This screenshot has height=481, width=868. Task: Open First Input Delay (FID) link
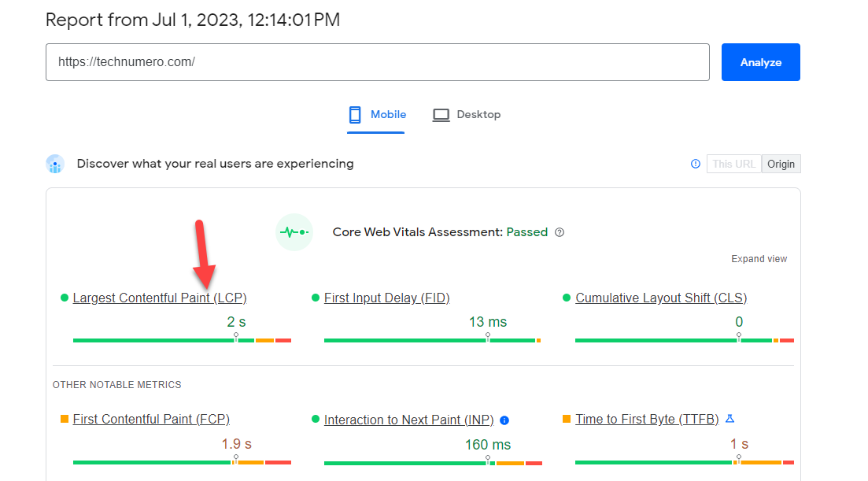tap(386, 298)
